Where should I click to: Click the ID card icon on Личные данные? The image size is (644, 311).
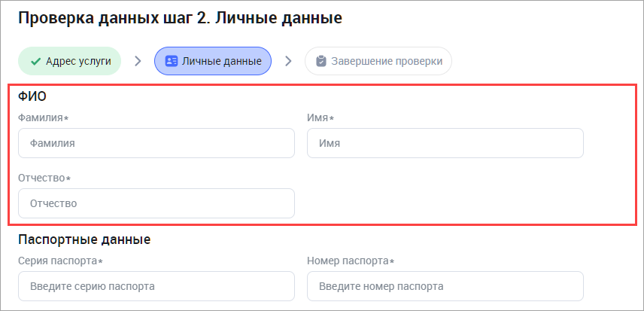172,61
